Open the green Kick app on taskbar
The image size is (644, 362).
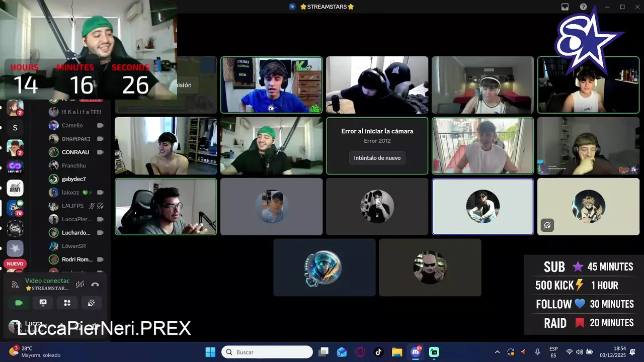coord(434,352)
